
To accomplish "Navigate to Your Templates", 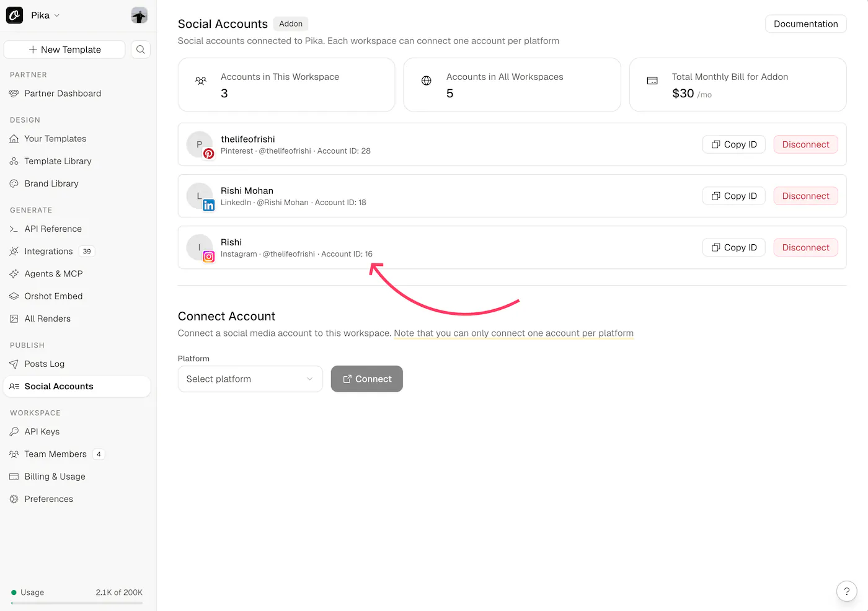I will coord(55,139).
